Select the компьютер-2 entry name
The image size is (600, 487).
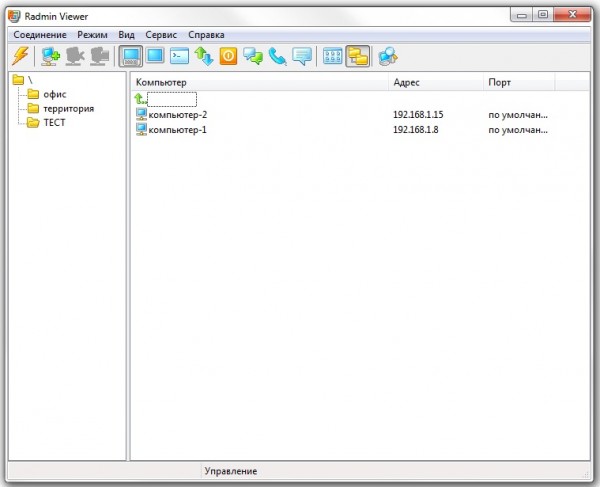point(178,115)
